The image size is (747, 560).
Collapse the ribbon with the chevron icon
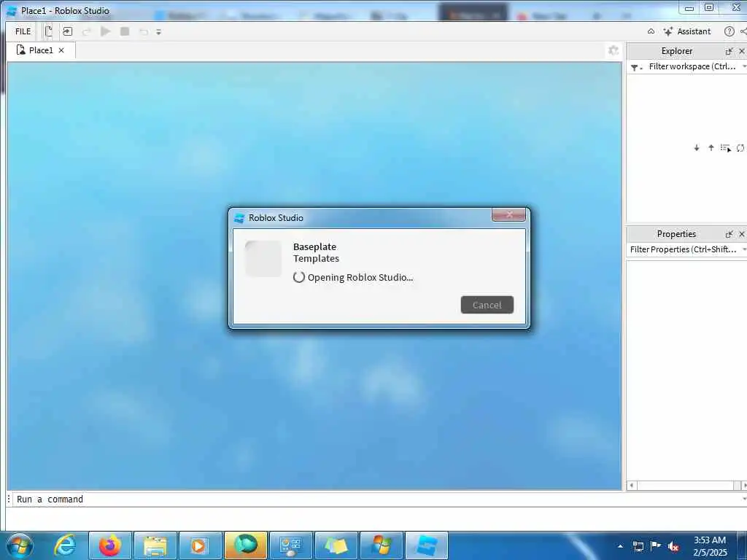click(651, 31)
